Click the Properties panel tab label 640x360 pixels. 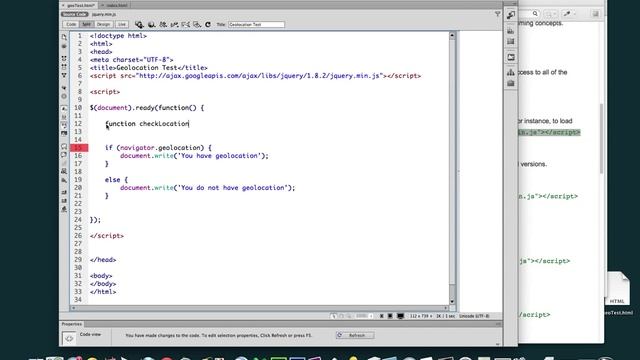pyautogui.click(x=72, y=324)
